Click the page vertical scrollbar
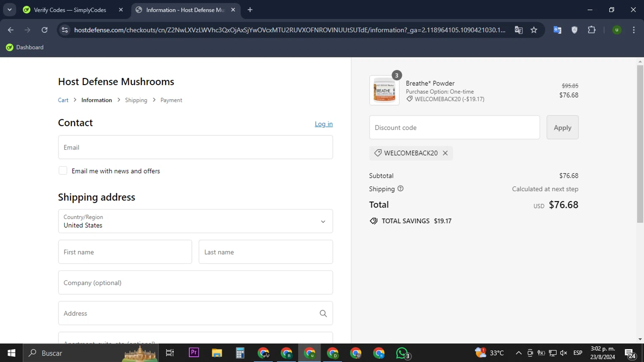 [640, 144]
